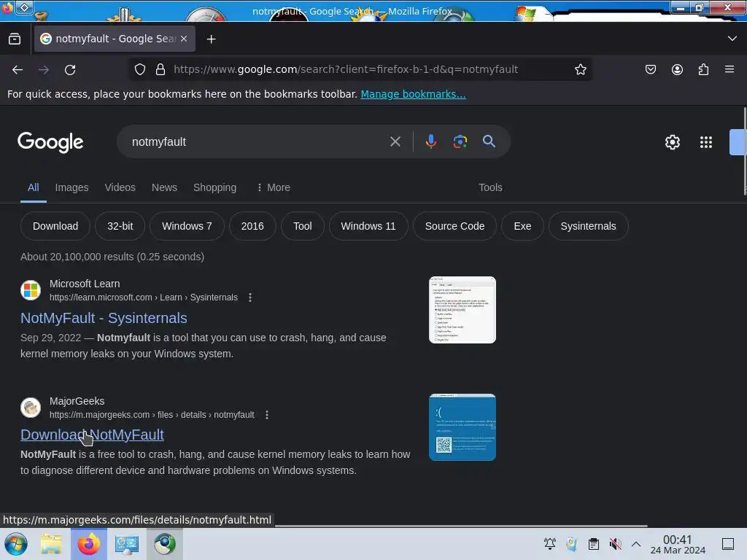The width and height of the screenshot is (747, 560).
Task: Open the extensions puzzle-piece icon
Action: 703,69
